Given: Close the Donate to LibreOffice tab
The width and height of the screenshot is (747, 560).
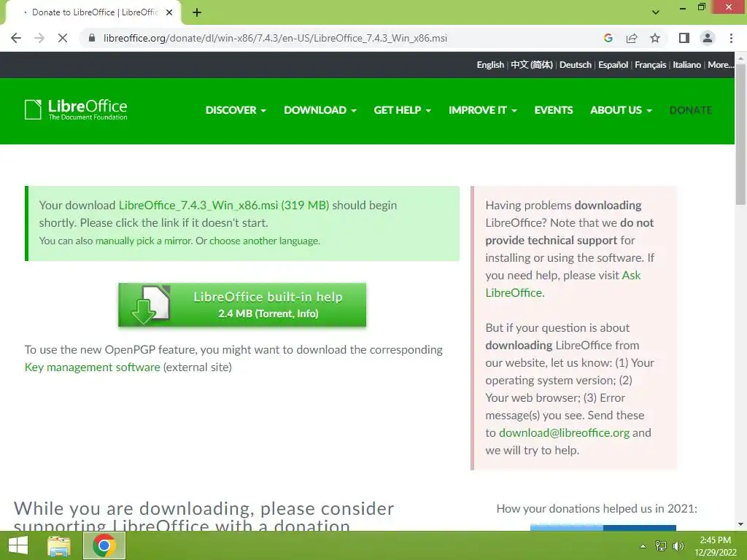Looking at the screenshot, I should click(x=169, y=12).
